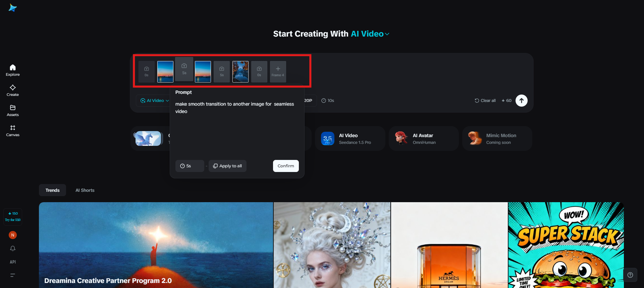Select the second sunset frame thumbnail
The image size is (644, 288).
203,72
